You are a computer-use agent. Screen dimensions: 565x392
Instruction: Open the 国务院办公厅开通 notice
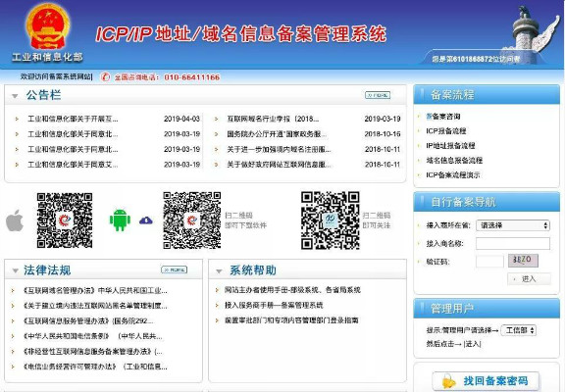[x=277, y=134]
